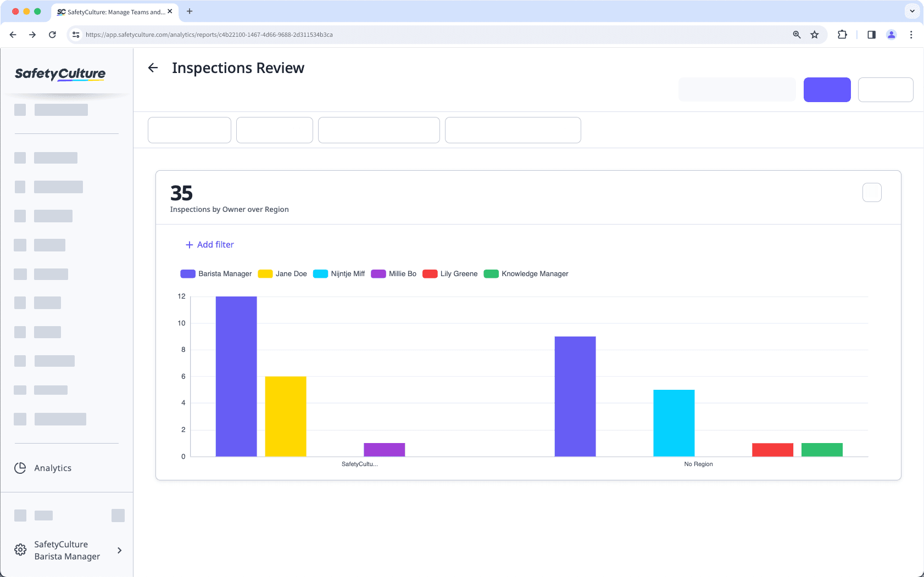Image resolution: width=924 pixels, height=577 pixels.
Task: Click Millie Bo's purple legend color swatch
Action: (x=378, y=273)
